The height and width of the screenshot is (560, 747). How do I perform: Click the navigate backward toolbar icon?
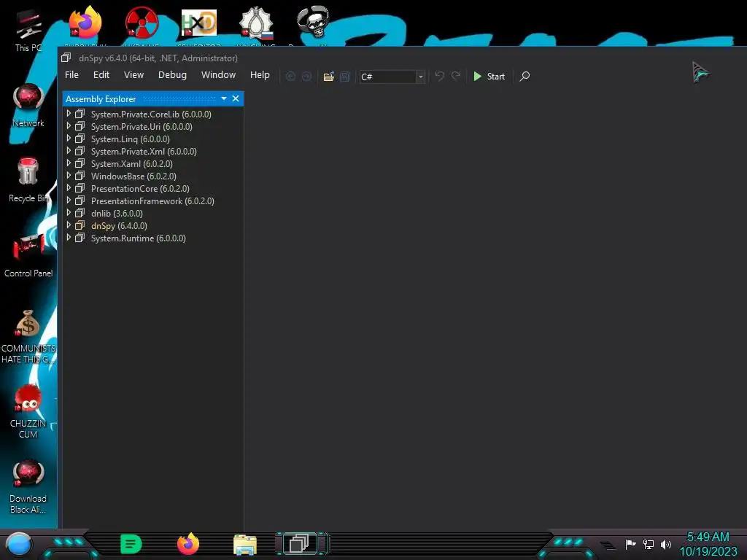pos(290,76)
